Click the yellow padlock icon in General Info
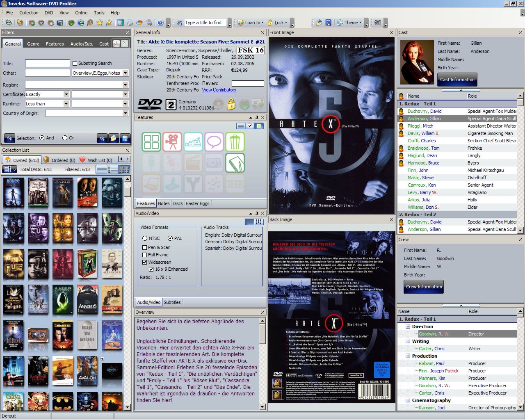The height and width of the screenshot is (420, 525). pos(231,105)
